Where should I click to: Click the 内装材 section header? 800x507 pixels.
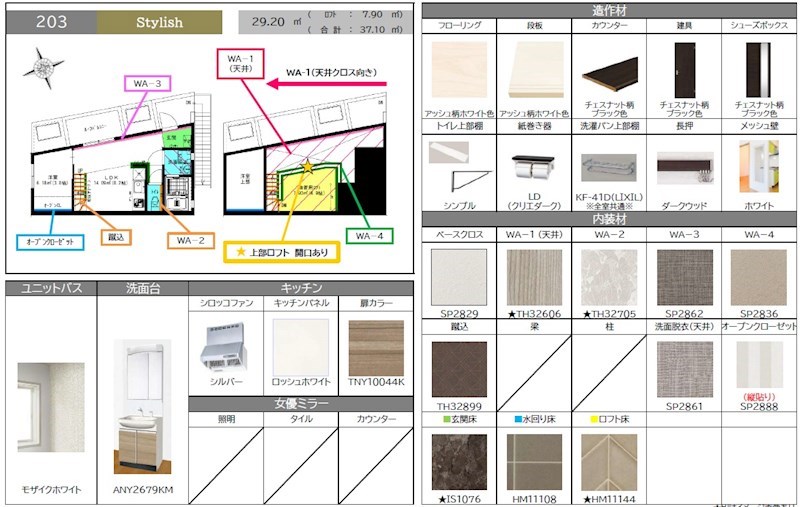609,218
